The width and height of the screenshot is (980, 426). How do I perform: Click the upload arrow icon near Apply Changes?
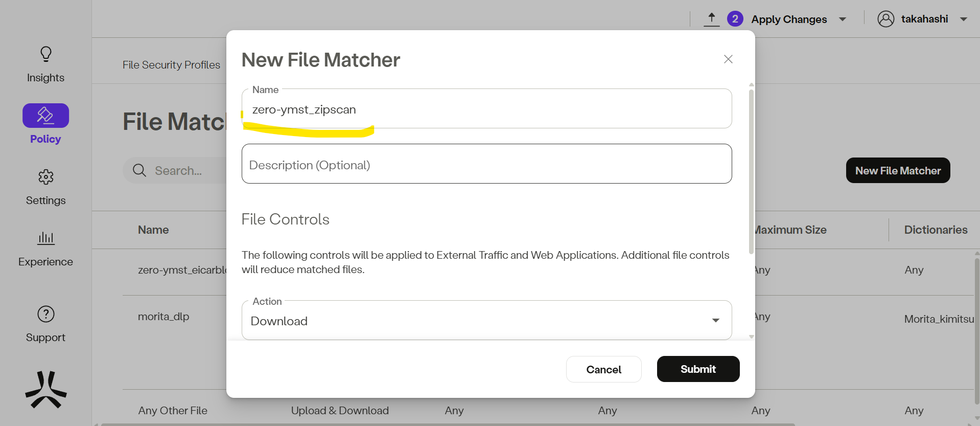pos(711,19)
